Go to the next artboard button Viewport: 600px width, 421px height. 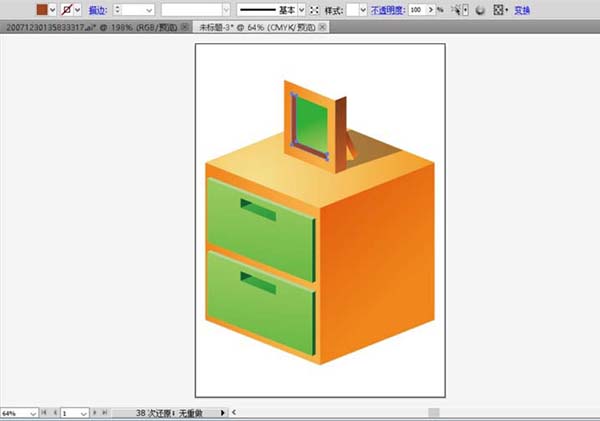pyautogui.click(x=95, y=413)
